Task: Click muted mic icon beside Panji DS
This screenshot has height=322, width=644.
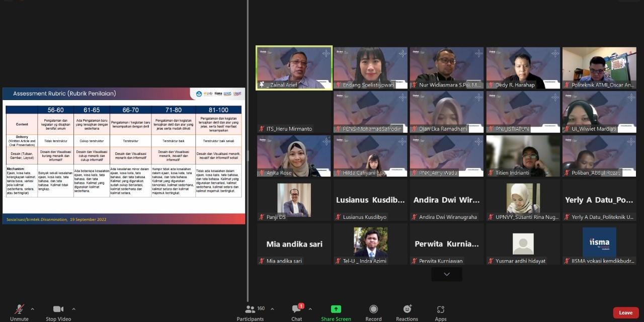Action: click(x=262, y=217)
